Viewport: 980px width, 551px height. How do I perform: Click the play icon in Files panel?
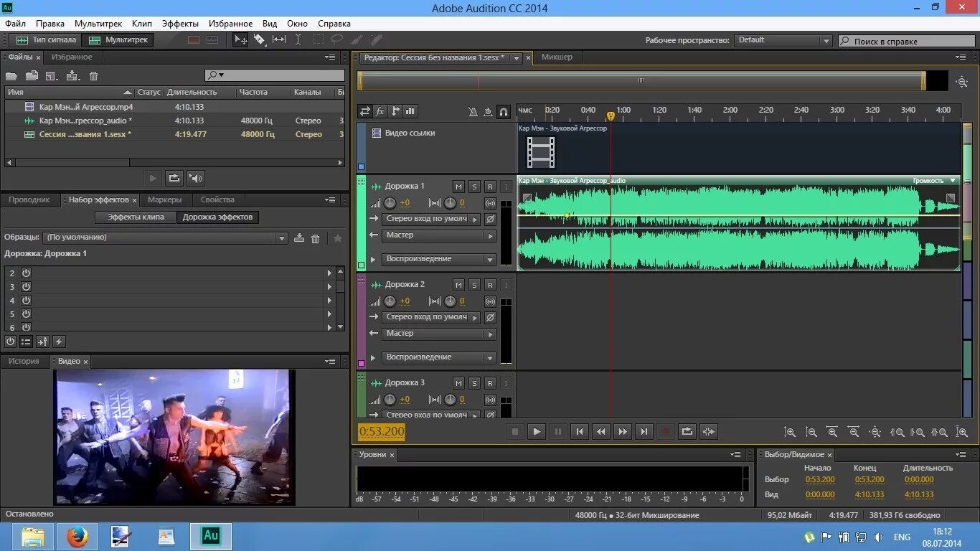152,178
